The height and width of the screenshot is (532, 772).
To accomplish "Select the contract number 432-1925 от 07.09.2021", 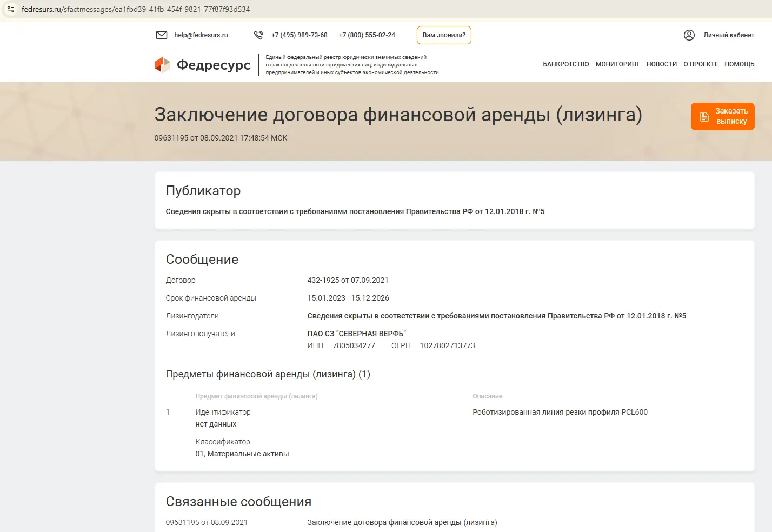I will pos(348,280).
